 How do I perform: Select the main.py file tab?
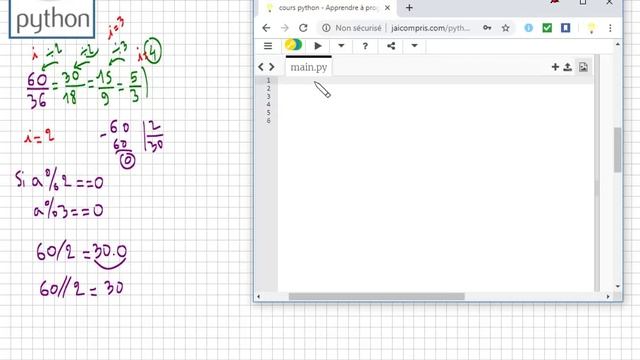coord(309,67)
